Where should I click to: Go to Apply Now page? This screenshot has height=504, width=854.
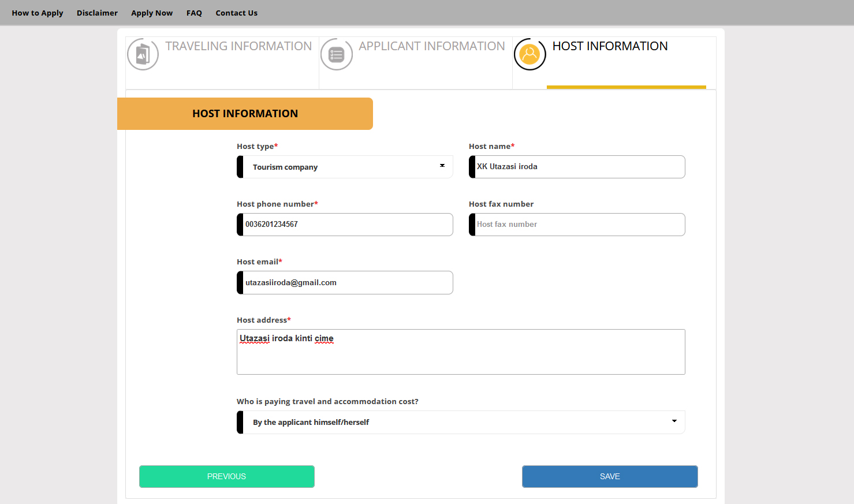coord(152,13)
